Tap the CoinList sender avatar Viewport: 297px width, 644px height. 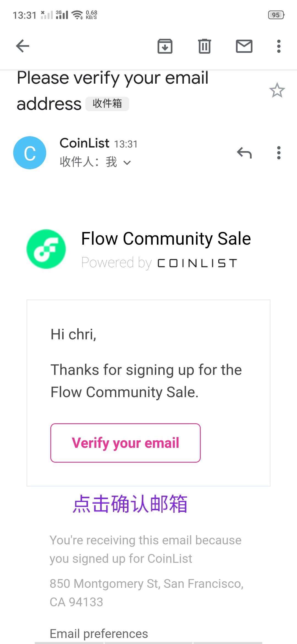[30, 153]
